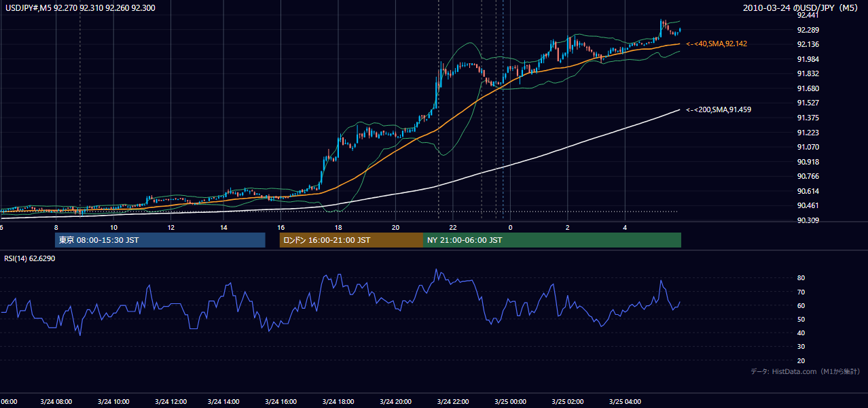Click hour tick 12 under the price chart

click(x=170, y=227)
